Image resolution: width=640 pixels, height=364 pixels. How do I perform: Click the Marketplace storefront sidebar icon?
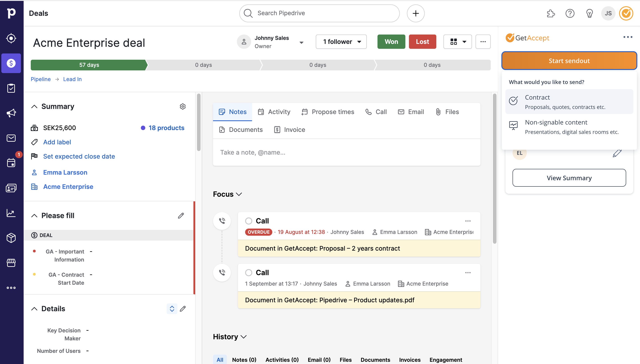click(x=11, y=263)
